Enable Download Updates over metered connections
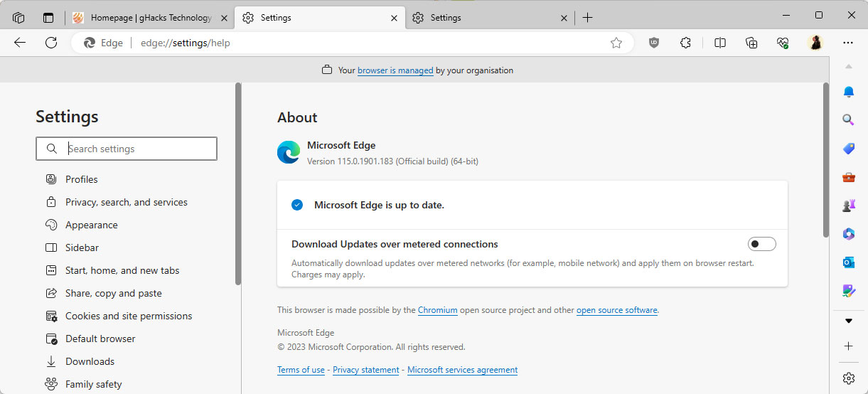Screen dimensions: 868x394 (761, 244)
